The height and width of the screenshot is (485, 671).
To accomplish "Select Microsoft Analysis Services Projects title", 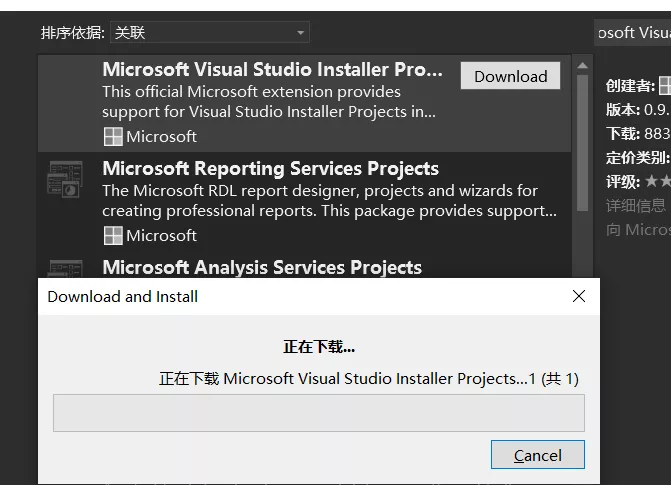I will 262,268.
